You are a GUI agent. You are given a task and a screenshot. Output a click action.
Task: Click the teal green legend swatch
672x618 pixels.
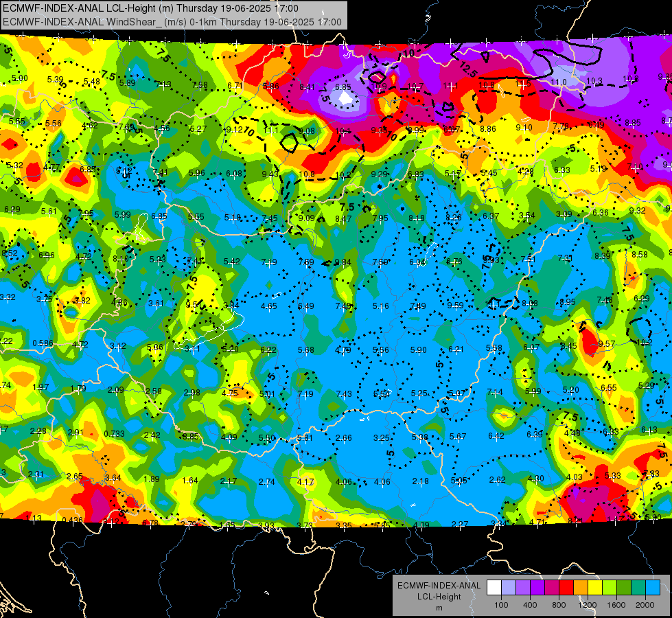638,588
